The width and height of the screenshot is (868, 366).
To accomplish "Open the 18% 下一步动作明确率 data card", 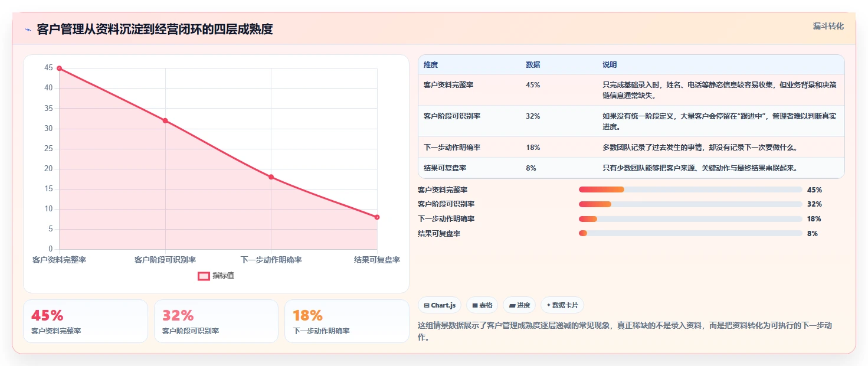I will pos(347,321).
